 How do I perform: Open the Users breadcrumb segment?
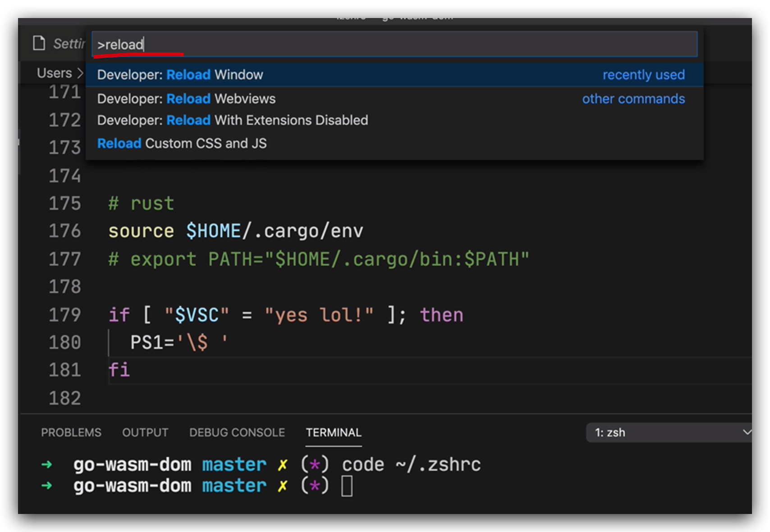click(x=54, y=73)
